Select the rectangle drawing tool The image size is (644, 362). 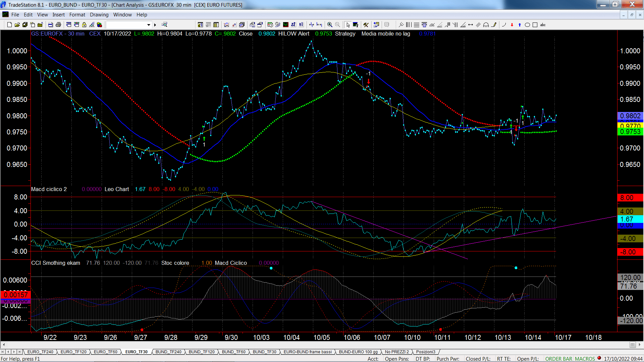click(535, 24)
